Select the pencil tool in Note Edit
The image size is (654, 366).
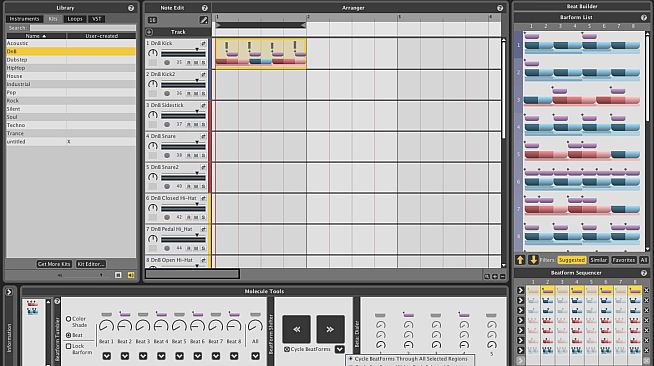tap(204, 20)
